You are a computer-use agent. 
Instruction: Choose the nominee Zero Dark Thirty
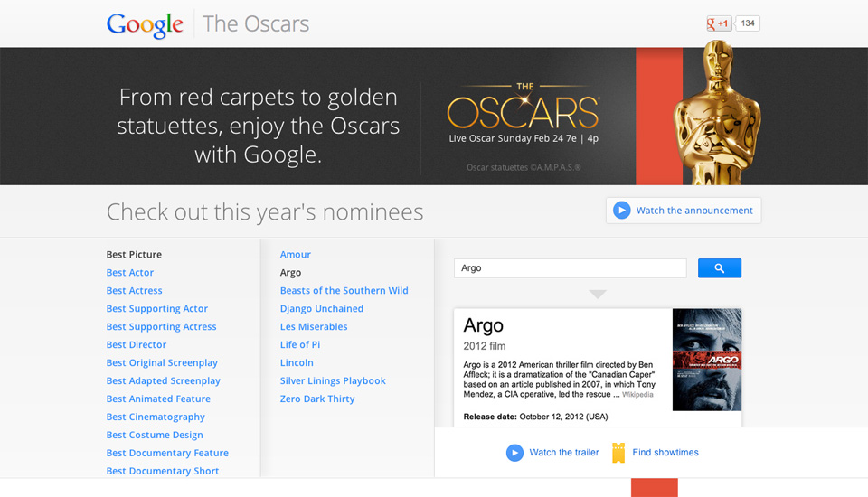pyautogui.click(x=317, y=399)
